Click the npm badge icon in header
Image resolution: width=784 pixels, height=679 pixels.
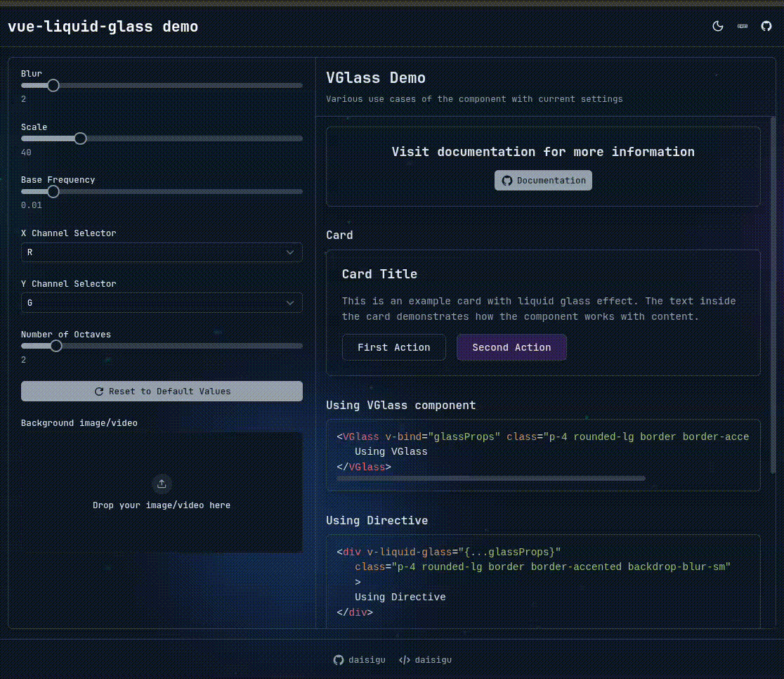(x=742, y=26)
